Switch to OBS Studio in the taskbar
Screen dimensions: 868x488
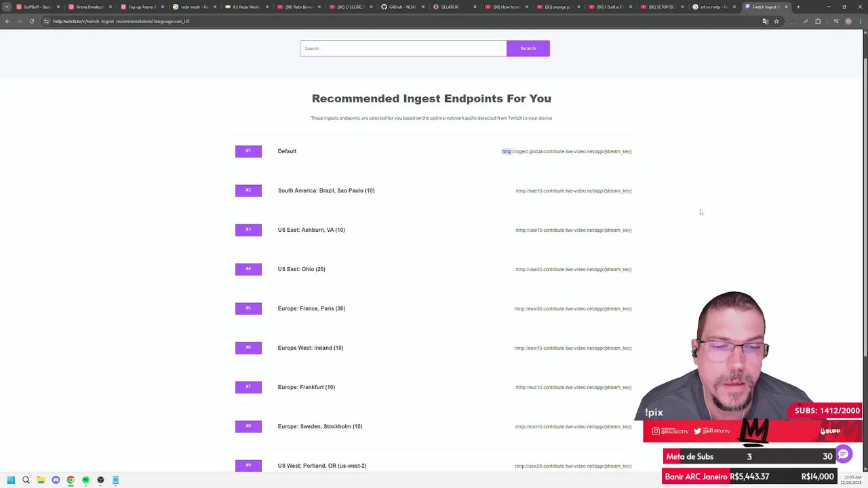[x=100, y=480]
